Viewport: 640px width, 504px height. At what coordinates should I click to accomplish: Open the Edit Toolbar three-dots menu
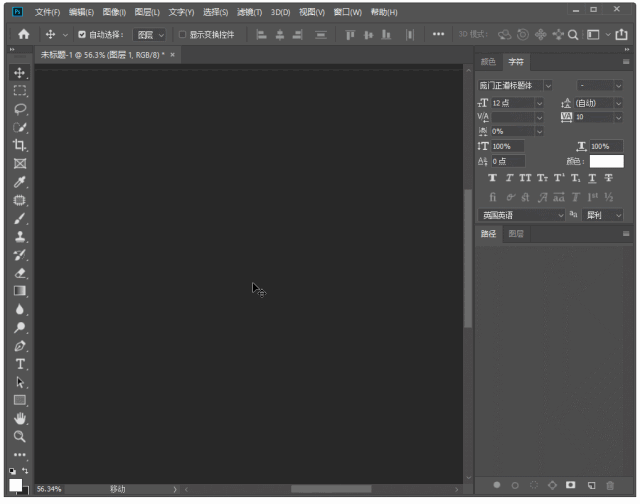pyautogui.click(x=19, y=455)
